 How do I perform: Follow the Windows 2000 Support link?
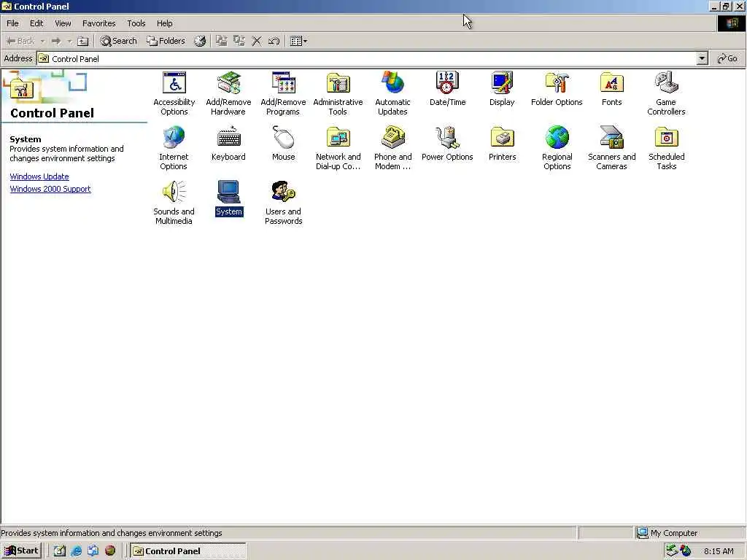[x=50, y=189]
